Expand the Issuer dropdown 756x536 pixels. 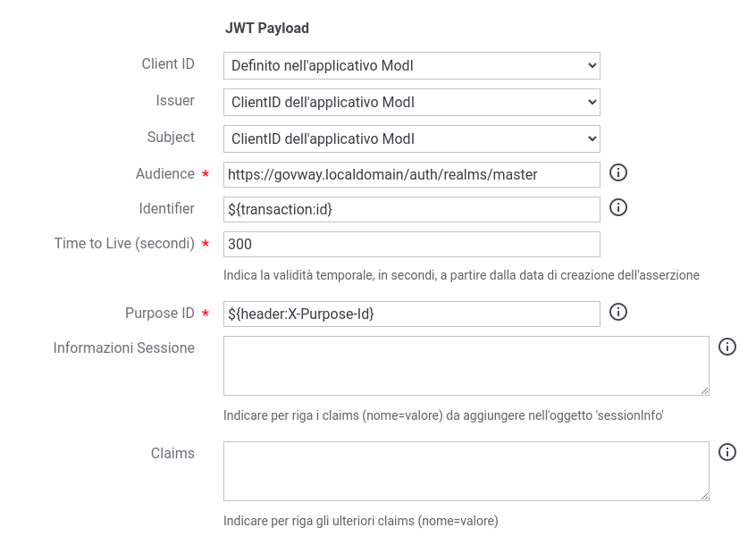click(411, 102)
